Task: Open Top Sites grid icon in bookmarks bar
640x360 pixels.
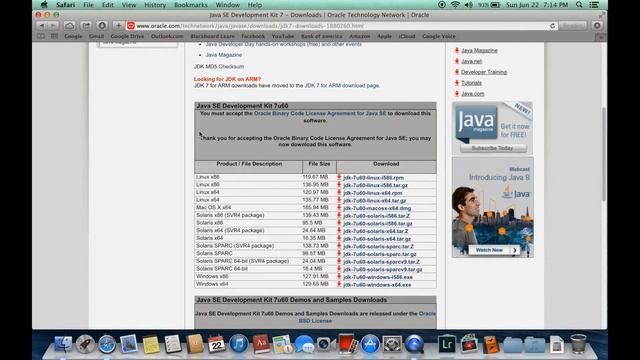Action: point(54,36)
